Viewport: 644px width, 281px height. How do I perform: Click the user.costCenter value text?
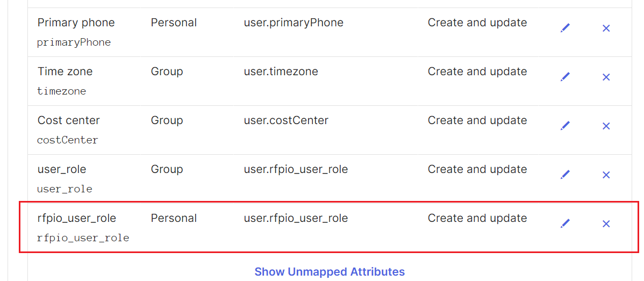(x=286, y=120)
